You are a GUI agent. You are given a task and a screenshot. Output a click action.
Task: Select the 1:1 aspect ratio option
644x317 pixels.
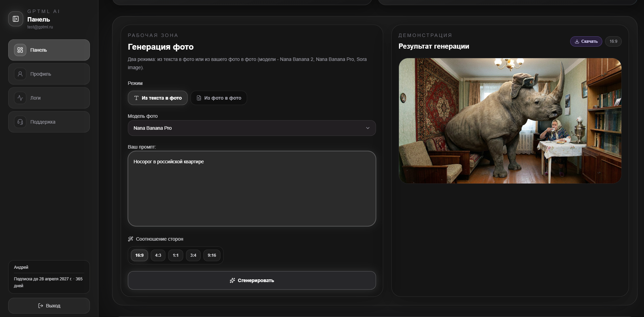pyautogui.click(x=176, y=255)
